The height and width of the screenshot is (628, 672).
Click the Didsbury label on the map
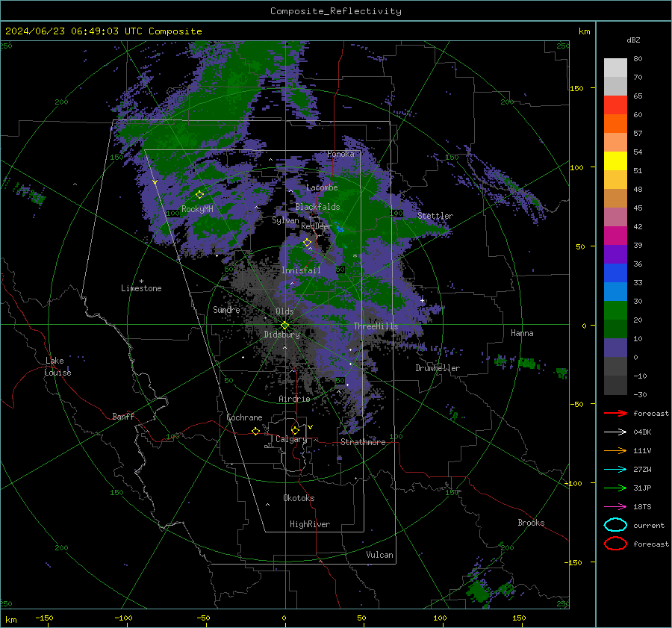click(x=282, y=335)
